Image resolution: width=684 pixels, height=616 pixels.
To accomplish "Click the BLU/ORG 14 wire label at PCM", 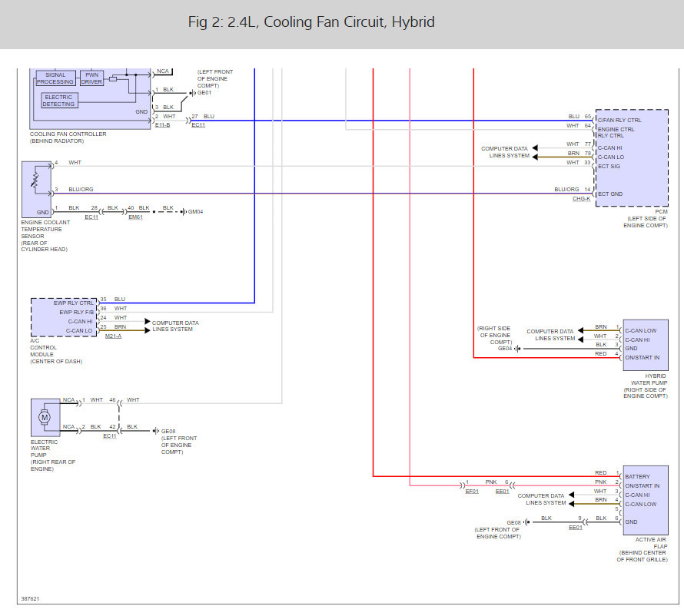I will click(x=572, y=189).
